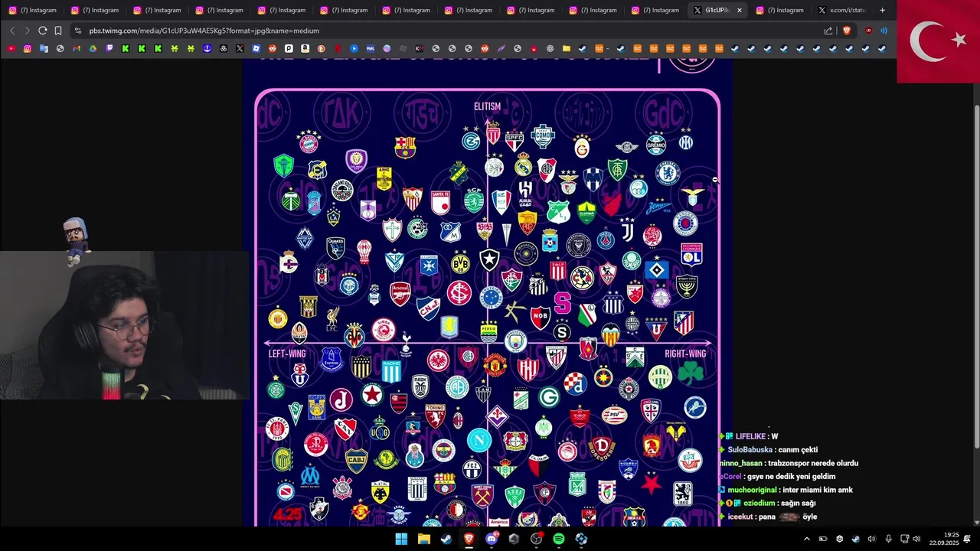Click the Chelsea crest
Image resolution: width=980 pixels, height=551 pixels.
coord(668,173)
